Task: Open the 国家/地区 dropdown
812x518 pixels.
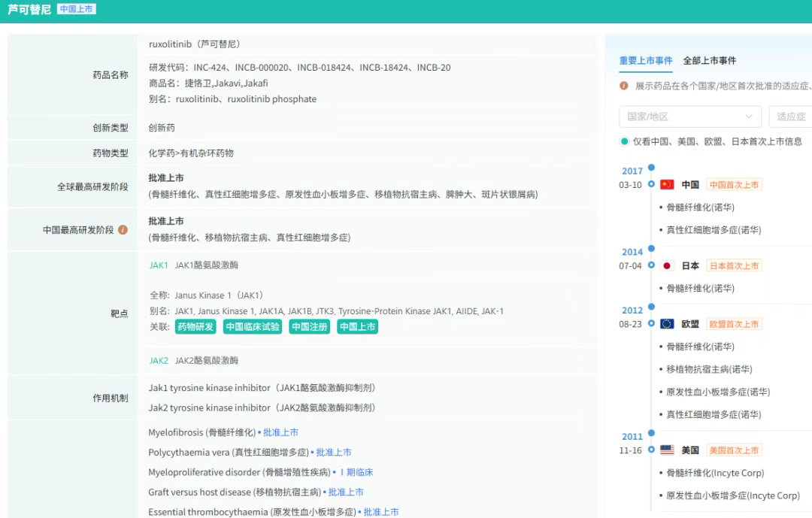Action: [689, 117]
